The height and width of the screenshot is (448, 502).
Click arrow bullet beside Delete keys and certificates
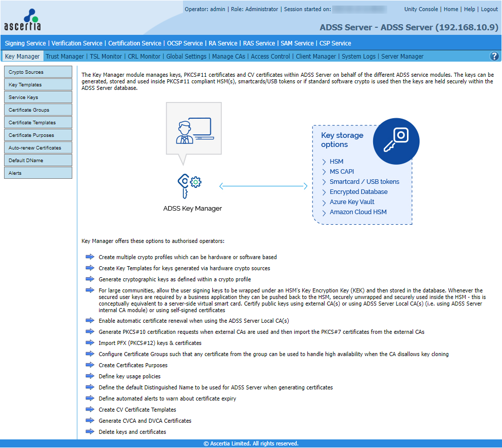click(90, 432)
